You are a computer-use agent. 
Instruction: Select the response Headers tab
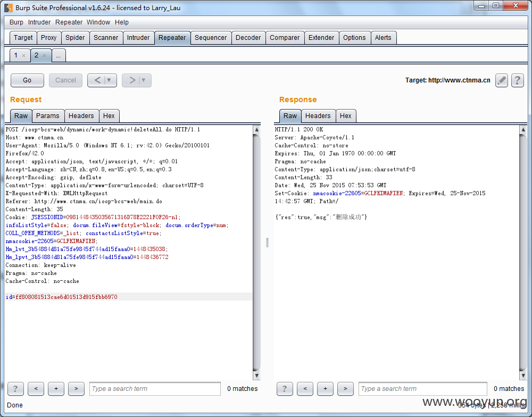[x=318, y=116]
